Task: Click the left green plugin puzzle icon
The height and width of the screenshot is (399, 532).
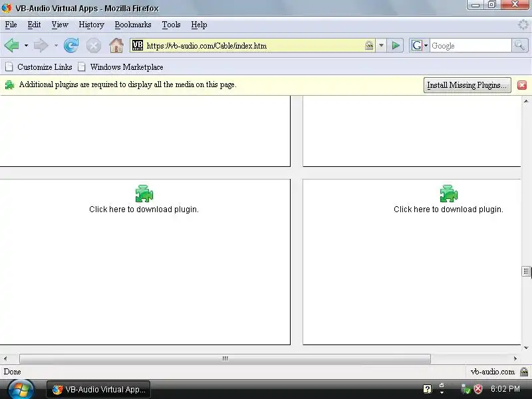Action: tap(144, 194)
